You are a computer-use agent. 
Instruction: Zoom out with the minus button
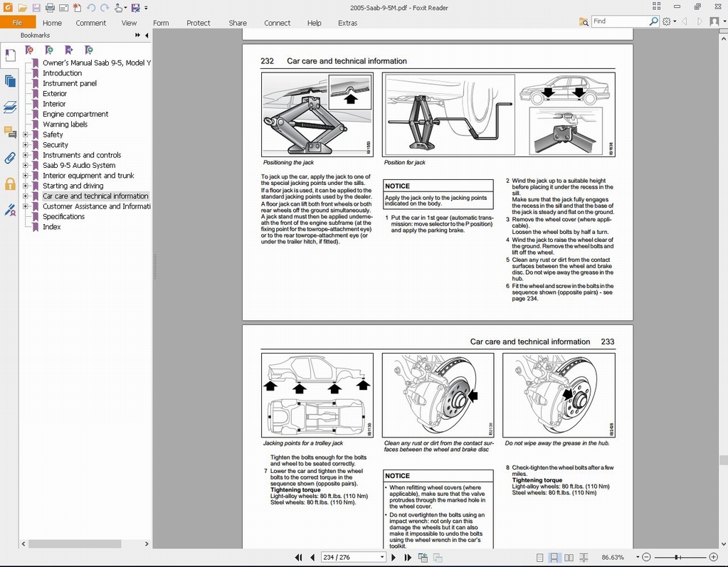click(x=646, y=557)
